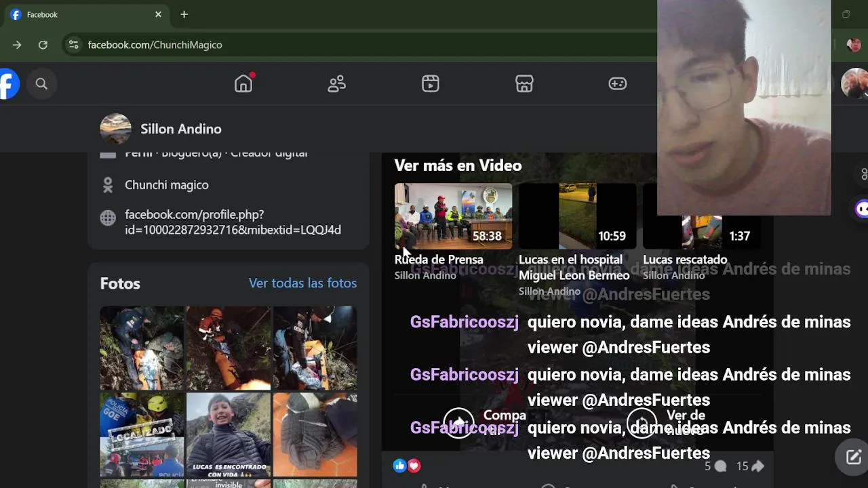Image resolution: width=868 pixels, height=488 pixels.
Task: Open the Gaming controller icon
Action: 618,84
